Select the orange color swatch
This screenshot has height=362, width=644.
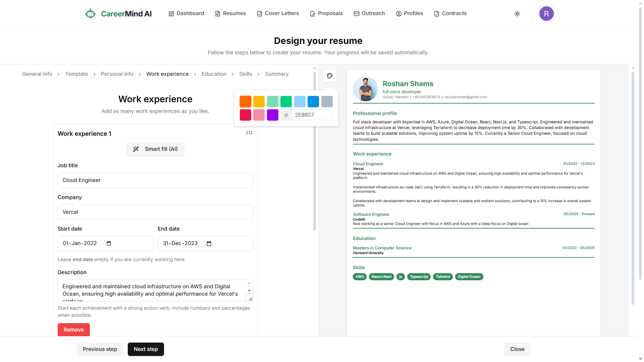(x=246, y=102)
